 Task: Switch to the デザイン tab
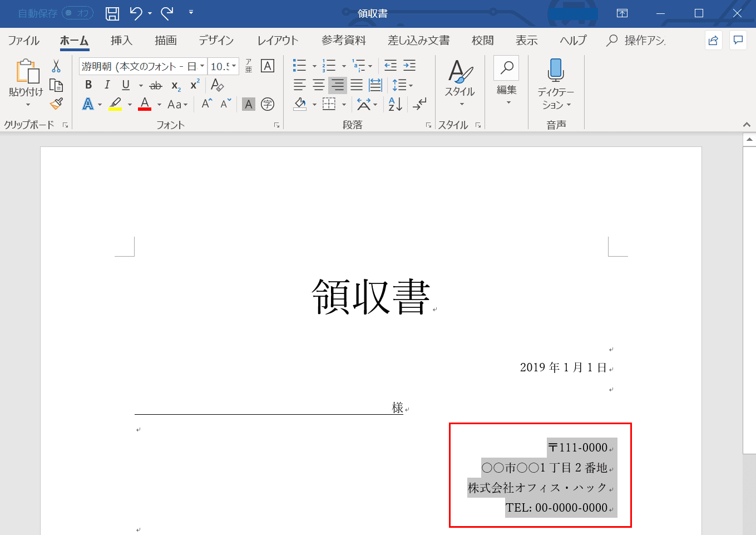coord(216,40)
